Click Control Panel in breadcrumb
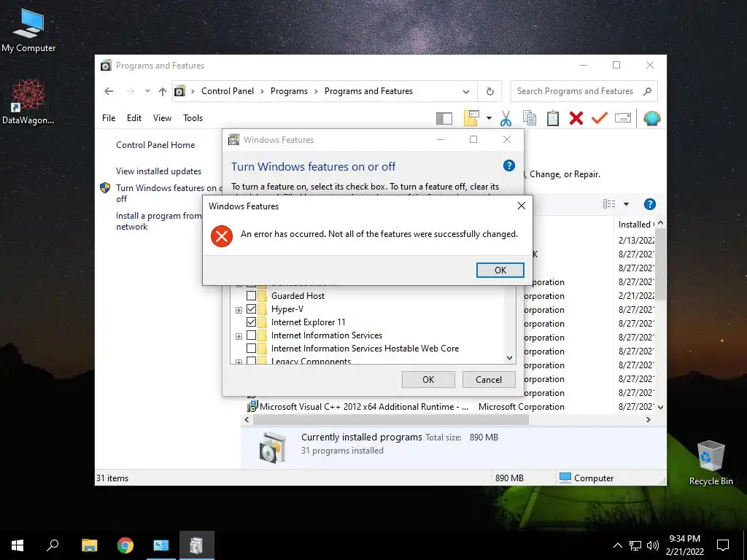The width and height of the screenshot is (747, 560). pos(228,91)
